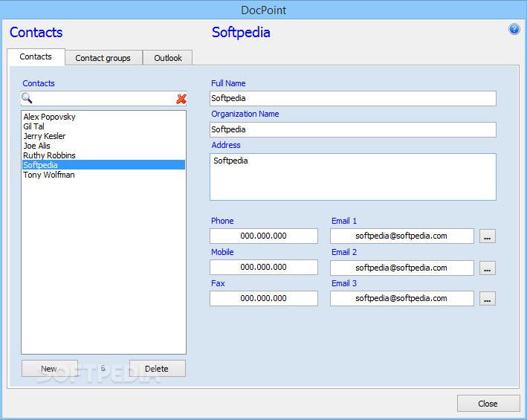Viewport: 527px width, 420px height.
Task: Edit the Organization Name field
Action: click(353, 129)
